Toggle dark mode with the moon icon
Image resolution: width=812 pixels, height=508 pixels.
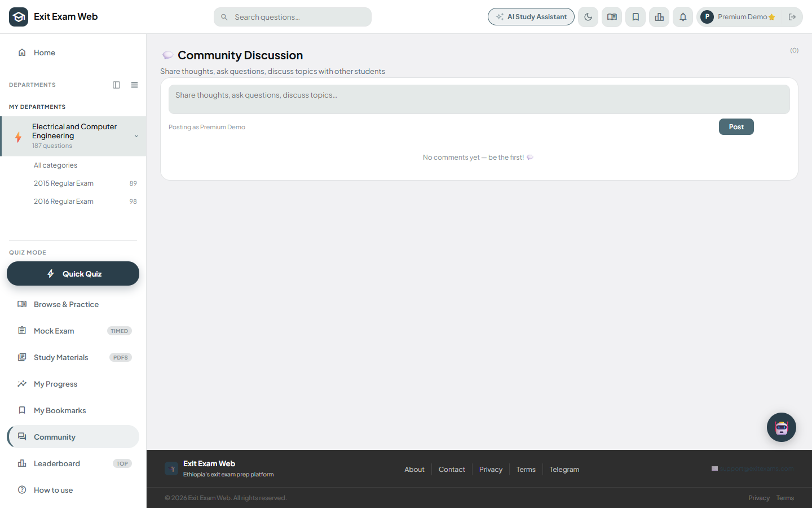588,17
